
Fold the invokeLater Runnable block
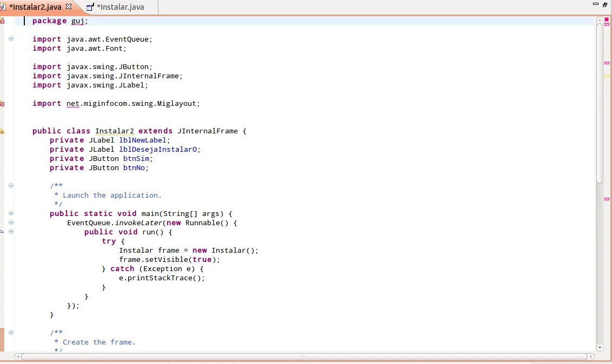(11, 223)
